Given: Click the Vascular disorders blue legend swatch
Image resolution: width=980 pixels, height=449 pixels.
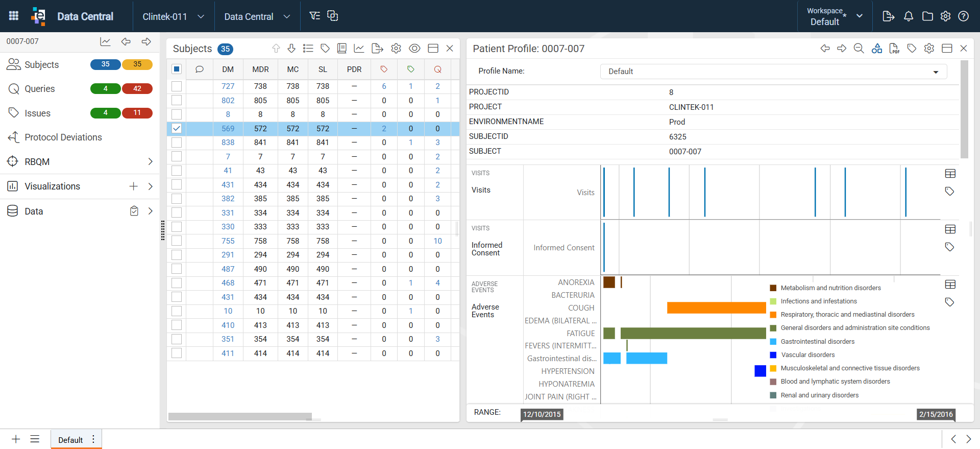Looking at the screenshot, I should point(773,355).
